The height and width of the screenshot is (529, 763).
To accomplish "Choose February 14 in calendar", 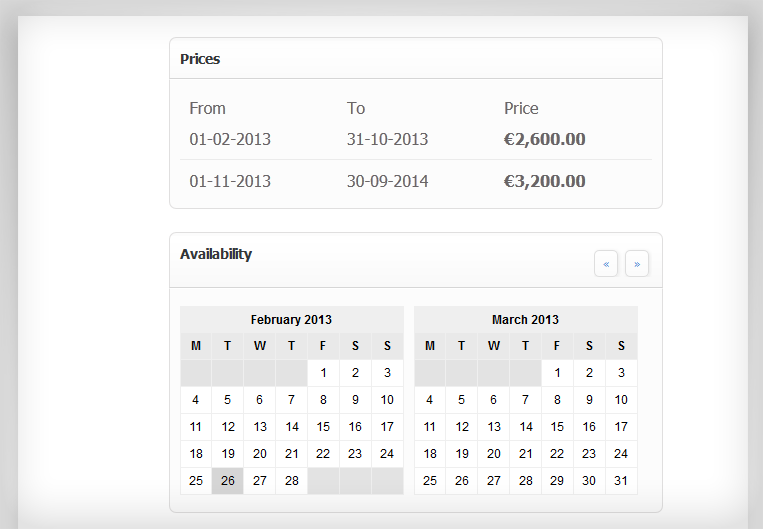I will 291,427.
